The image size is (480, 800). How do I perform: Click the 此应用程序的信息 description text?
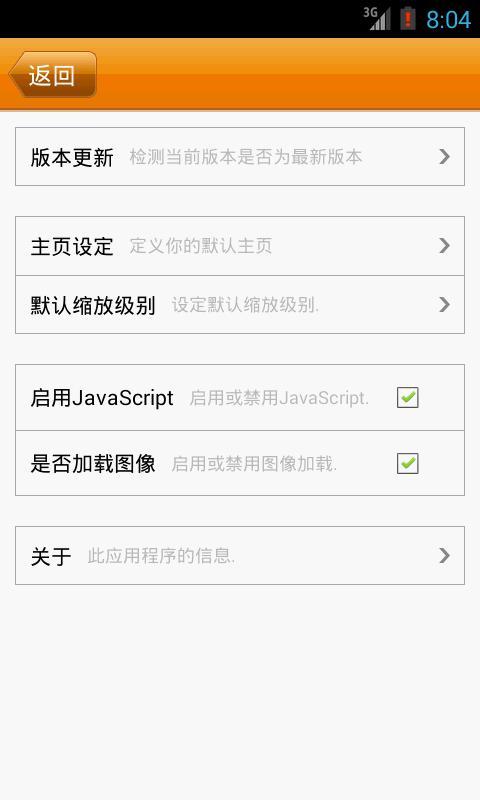[161, 556]
